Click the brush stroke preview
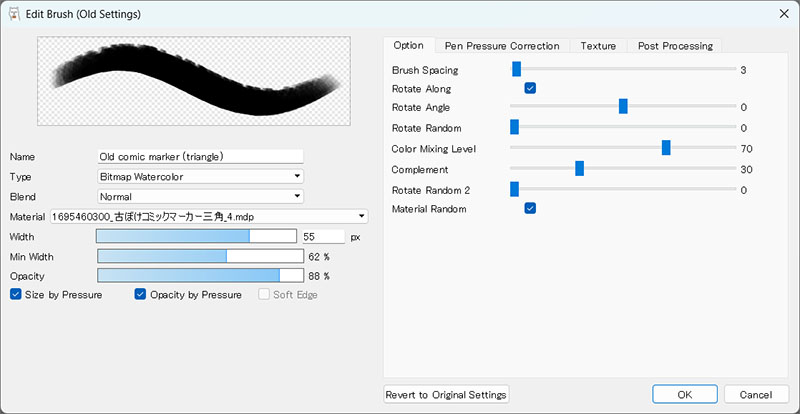 pos(194,81)
